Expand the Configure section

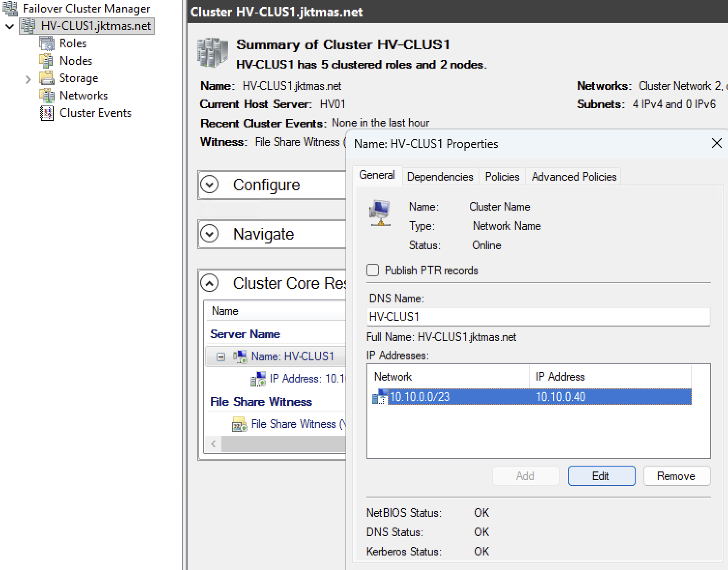click(x=210, y=185)
